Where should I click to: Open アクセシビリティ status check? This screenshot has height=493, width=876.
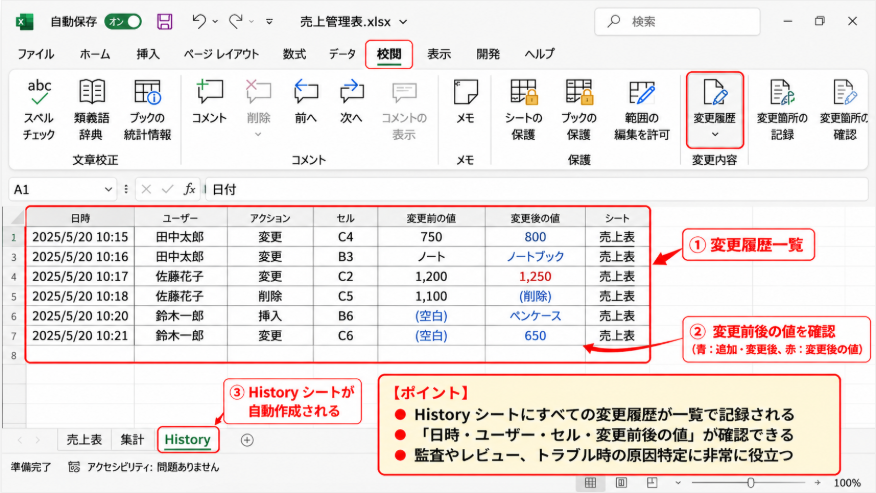click(144, 467)
